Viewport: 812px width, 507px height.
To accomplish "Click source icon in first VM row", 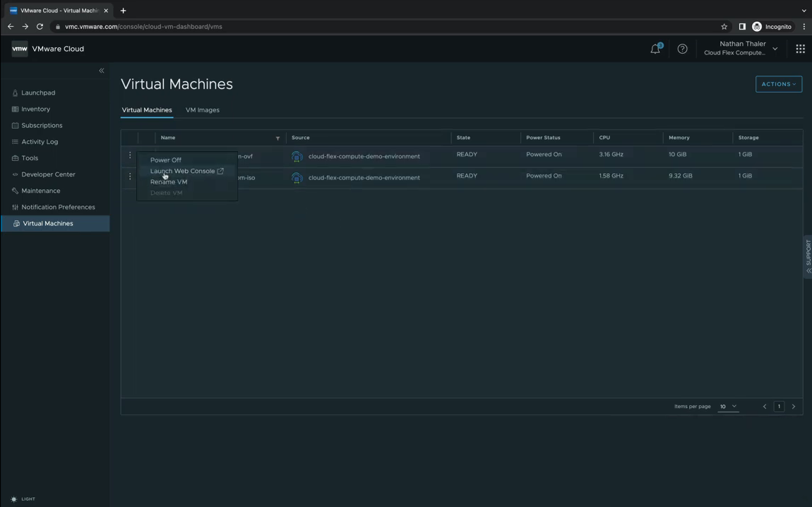I will click(x=297, y=156).
